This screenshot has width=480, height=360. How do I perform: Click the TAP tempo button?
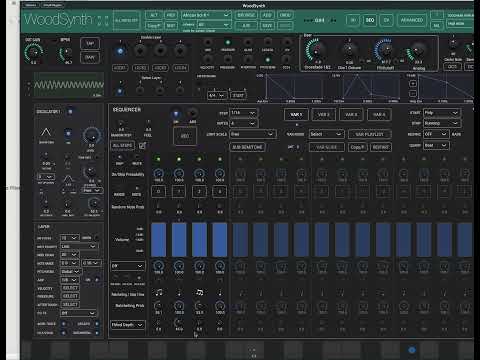pyautogui.click(x=90, y=43)
